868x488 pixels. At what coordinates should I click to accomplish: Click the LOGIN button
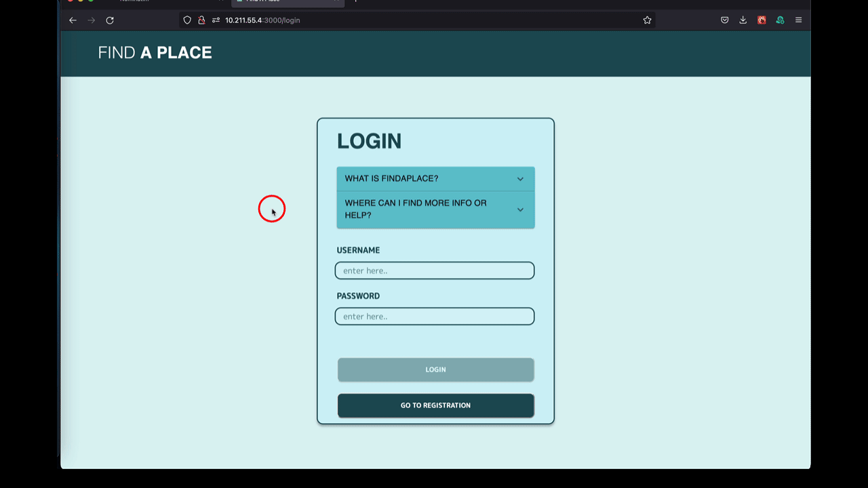click(x=435, y=369)
